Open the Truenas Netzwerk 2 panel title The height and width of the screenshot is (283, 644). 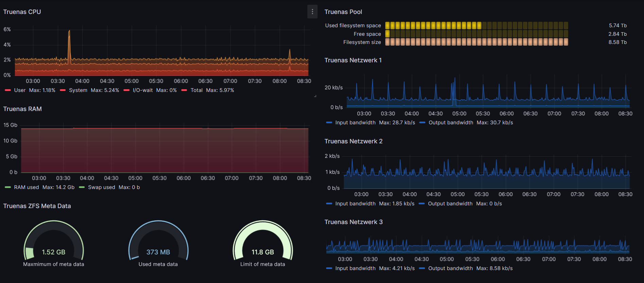click(x=353, y=141)
